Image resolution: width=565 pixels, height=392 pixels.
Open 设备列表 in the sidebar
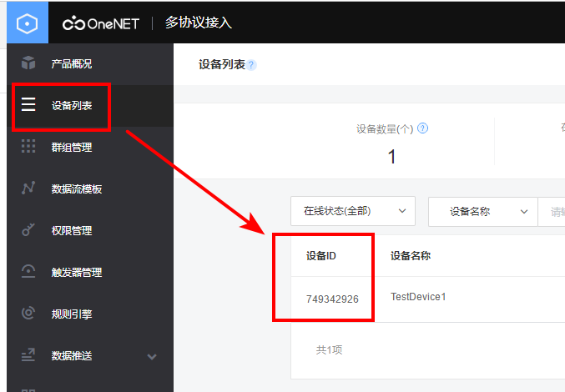click(x=90, y=106)
